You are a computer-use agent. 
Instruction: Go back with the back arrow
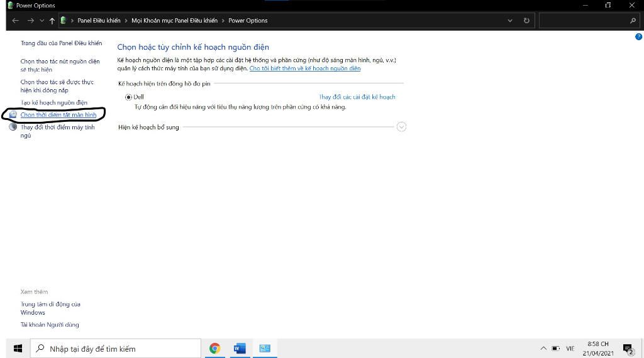[16, 21]
